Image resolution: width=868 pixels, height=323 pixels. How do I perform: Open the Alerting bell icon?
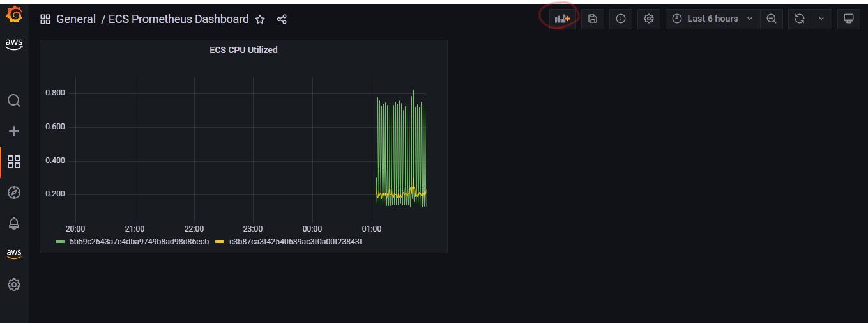coord(14,223)
